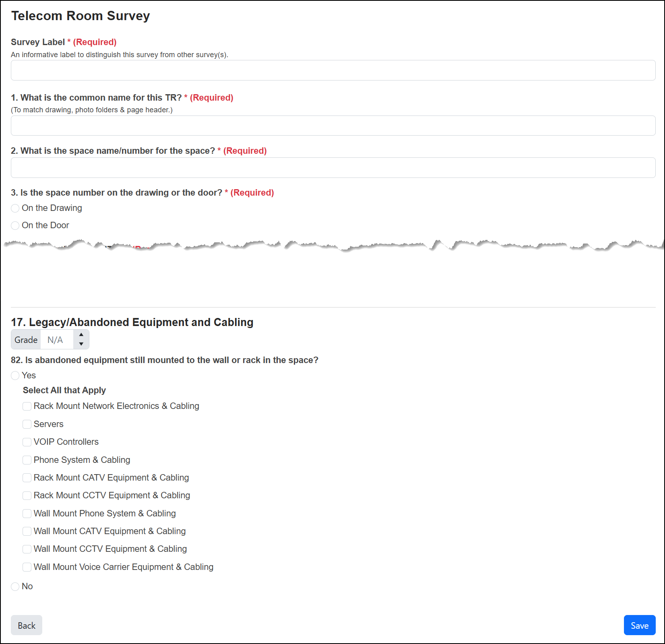
Task: Tick the Servers checkbox
Action: coord(27,424)
